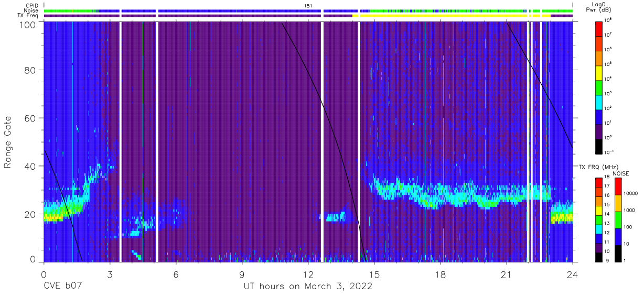Click the y-axis tick label '20'
This screenshot has height=297, width=644.
point(30,214)
